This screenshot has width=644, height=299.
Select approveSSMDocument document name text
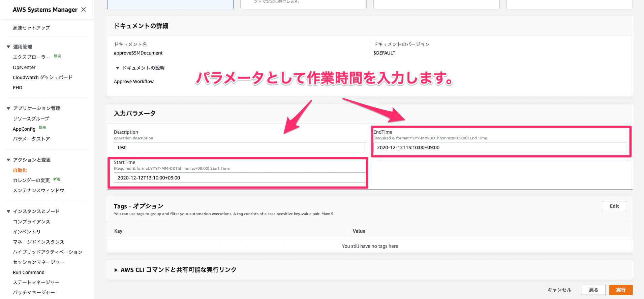coord(138,53)
